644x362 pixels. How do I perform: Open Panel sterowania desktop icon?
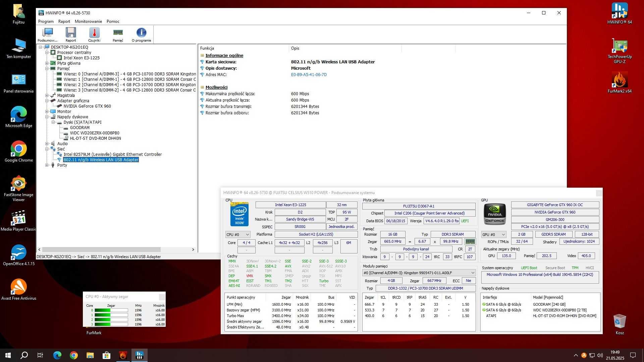(x=19, y=83)
